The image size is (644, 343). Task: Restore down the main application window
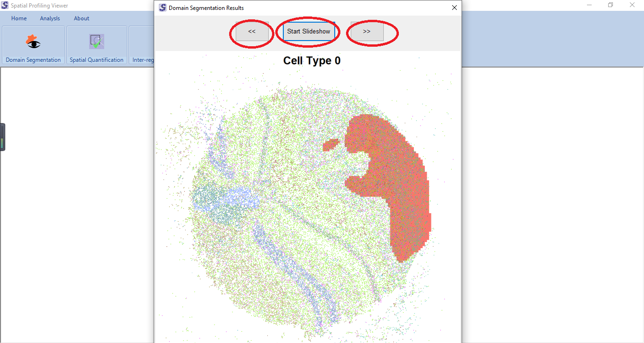click(611, 5)
